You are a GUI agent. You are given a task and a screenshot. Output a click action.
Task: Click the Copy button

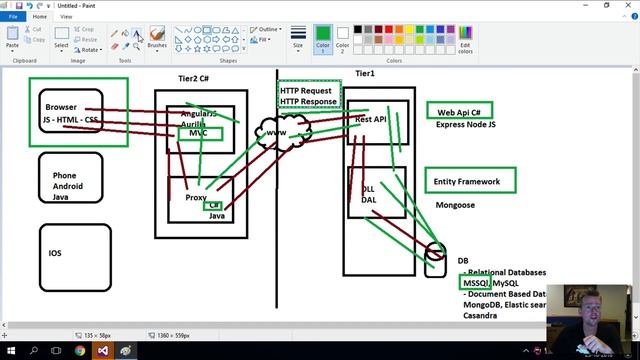[35, 40]
